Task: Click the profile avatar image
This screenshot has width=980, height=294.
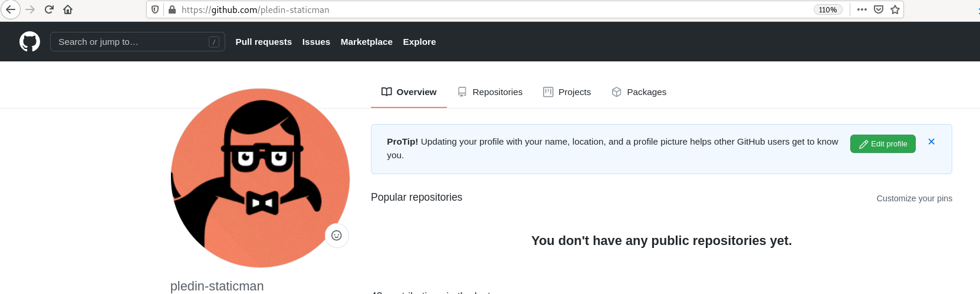Action: pos(259,177)
